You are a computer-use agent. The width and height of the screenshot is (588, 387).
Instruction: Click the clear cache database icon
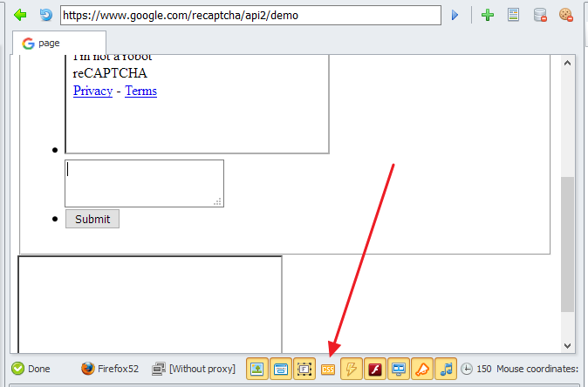(x=540, y=15)
